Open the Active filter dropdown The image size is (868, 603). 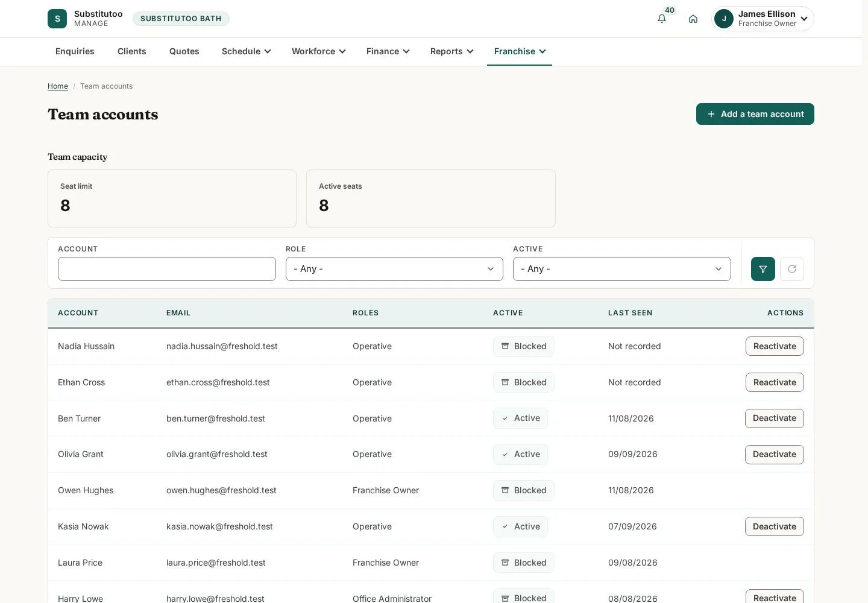(x=622, y=269)
